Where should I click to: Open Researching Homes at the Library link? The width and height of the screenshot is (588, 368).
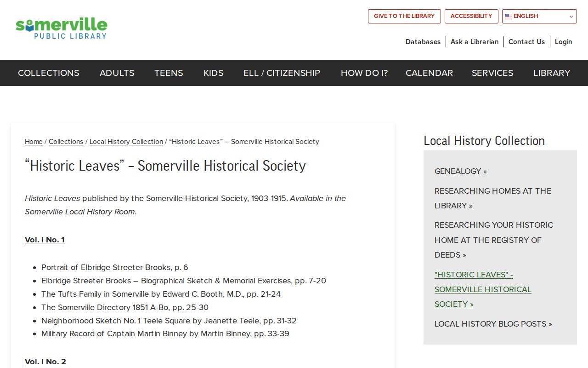coord(493,198)
